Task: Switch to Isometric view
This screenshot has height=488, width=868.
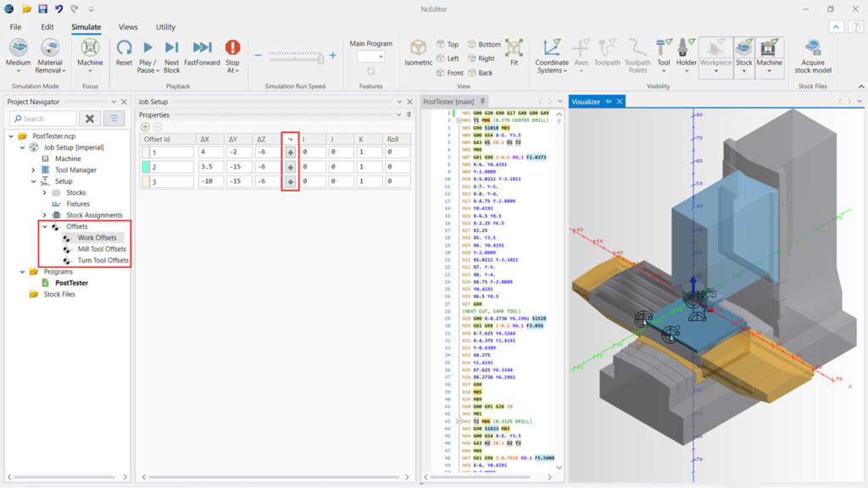Action: (418, 48)
